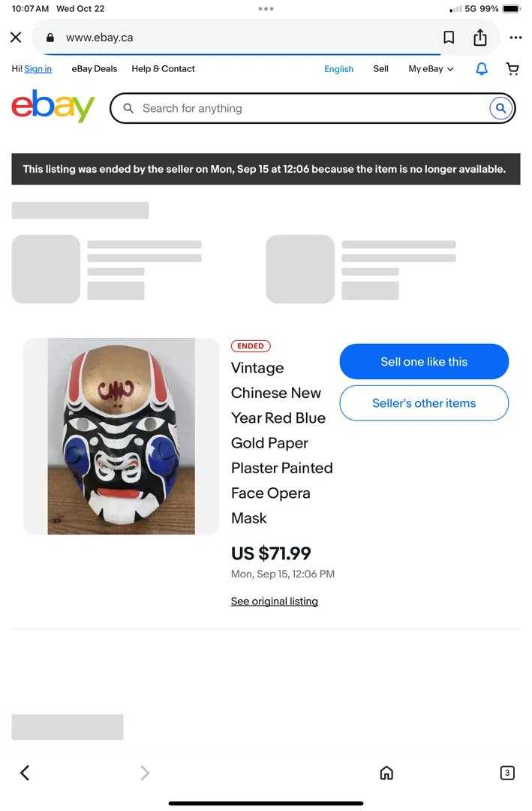532x811 pixels.
Task: Expand the My eBay dropdown
Action: point(431,69)
